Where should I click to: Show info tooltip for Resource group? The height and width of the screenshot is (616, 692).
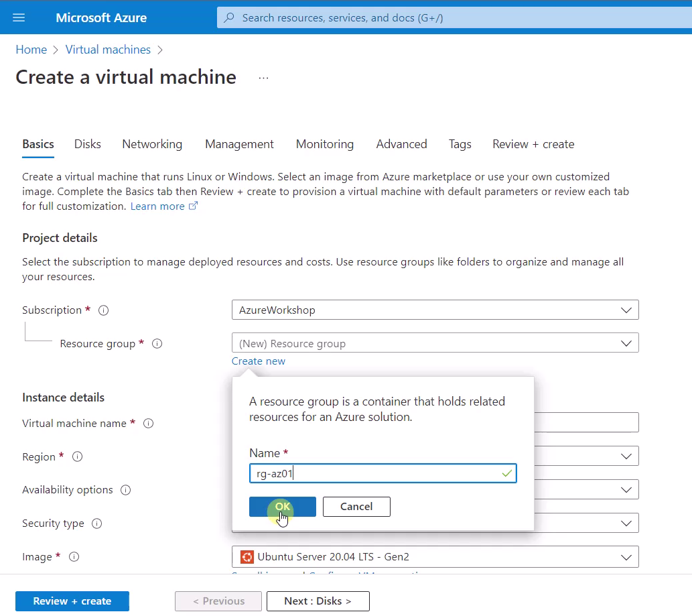pyautogui.click(x=157, y=344)
